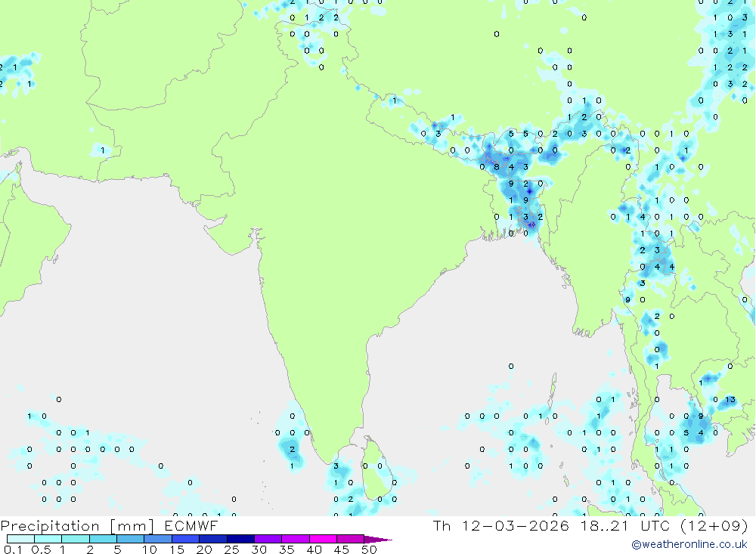Click the 45–50 mm legend color box

(x=351, y=539)
